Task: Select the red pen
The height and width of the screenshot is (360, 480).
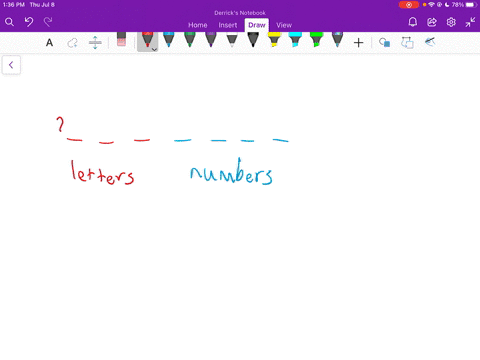Action: 147,40
